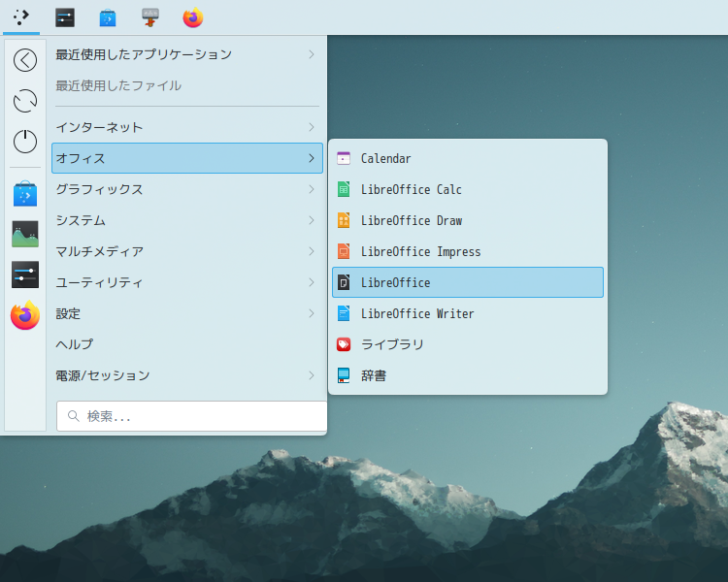Click the LibreOffice Start Center icon
This screenshot has height=582, width=728.
[344, 282]
